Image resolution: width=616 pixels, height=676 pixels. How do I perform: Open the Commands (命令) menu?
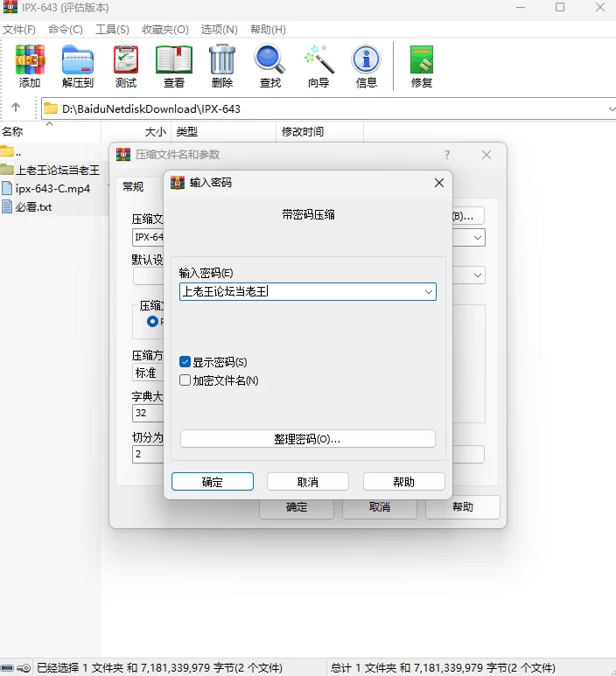66,30
